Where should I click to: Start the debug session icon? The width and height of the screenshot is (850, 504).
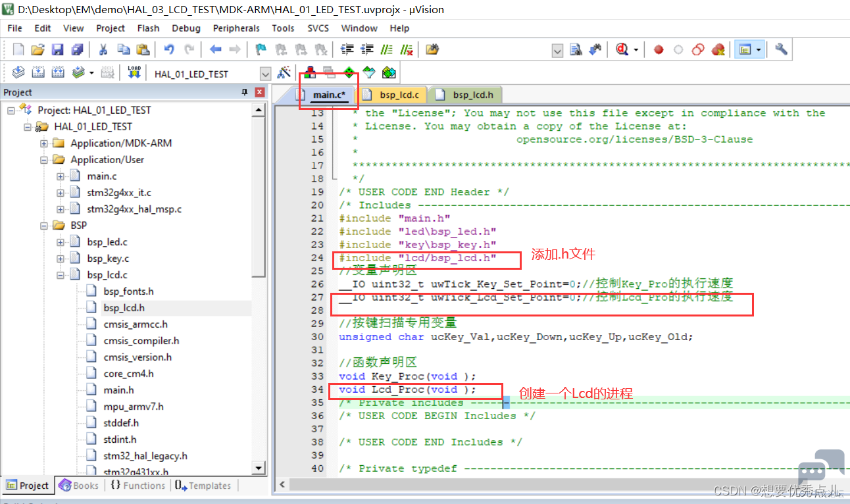click(622, 49)
